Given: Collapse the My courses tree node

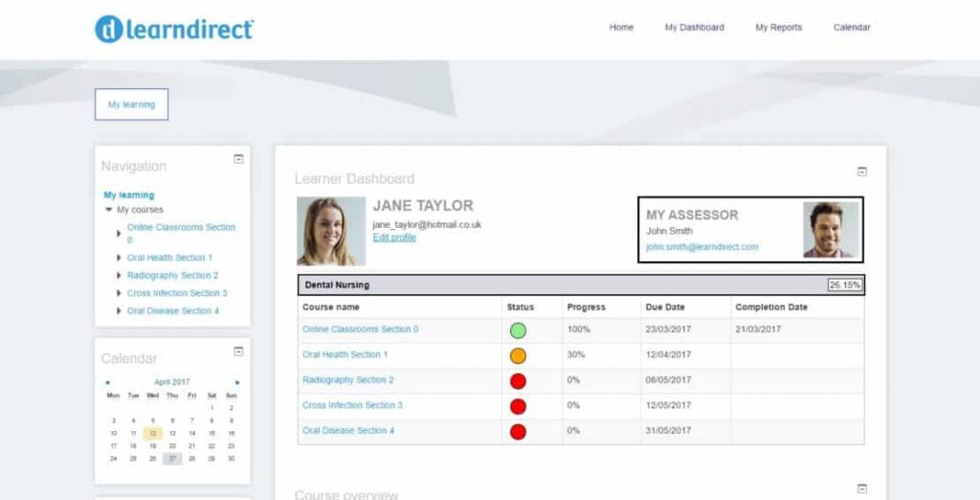Looking at the screenshot, I should (x=109, y=210).
